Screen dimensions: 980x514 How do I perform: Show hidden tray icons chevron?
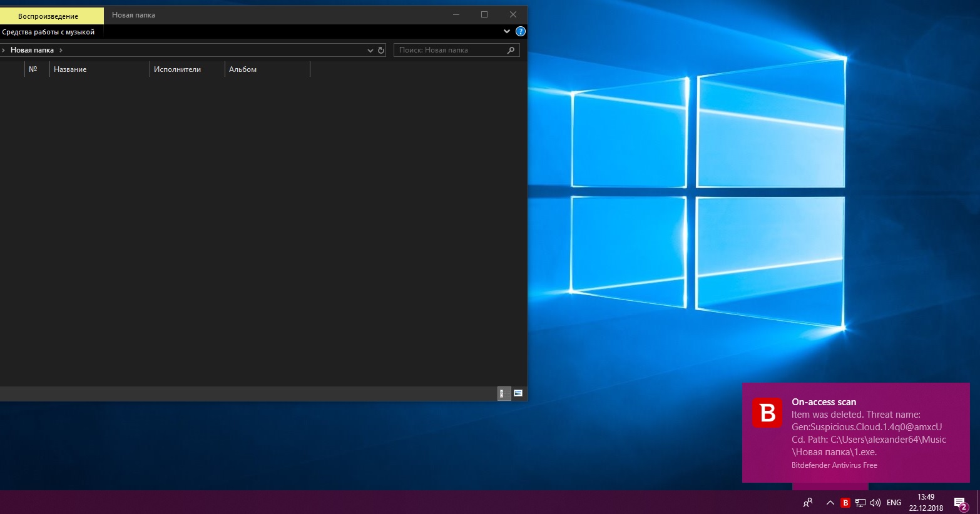coord(830,503)
